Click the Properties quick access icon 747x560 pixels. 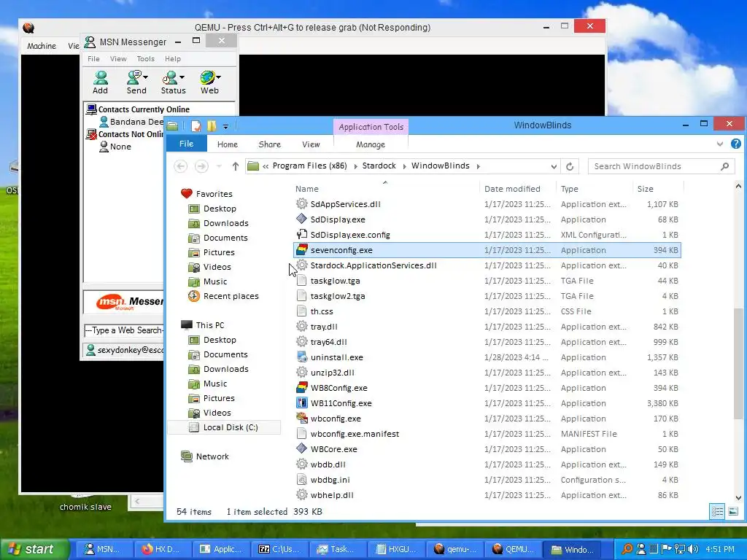196,126
